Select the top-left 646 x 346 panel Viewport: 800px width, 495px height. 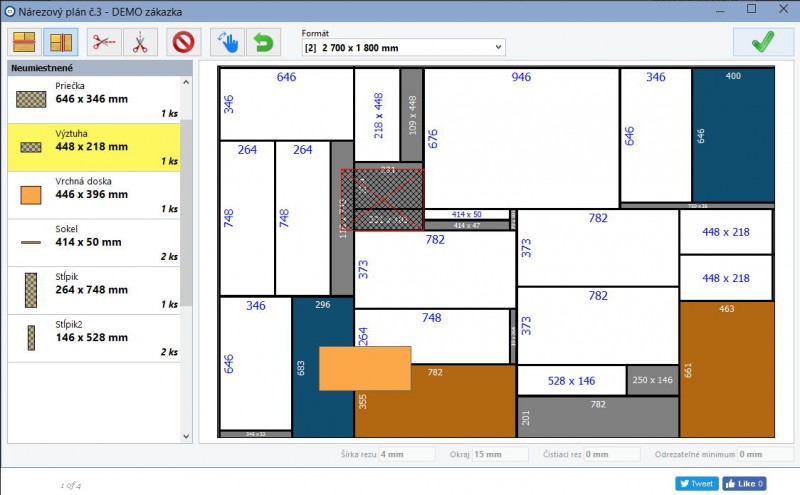pos(286,104)
